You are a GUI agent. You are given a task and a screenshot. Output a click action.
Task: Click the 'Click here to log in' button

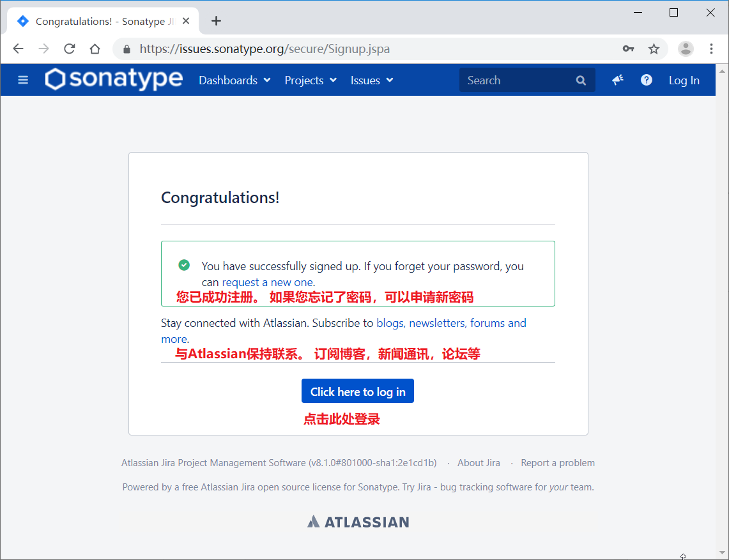click(358, 391)
